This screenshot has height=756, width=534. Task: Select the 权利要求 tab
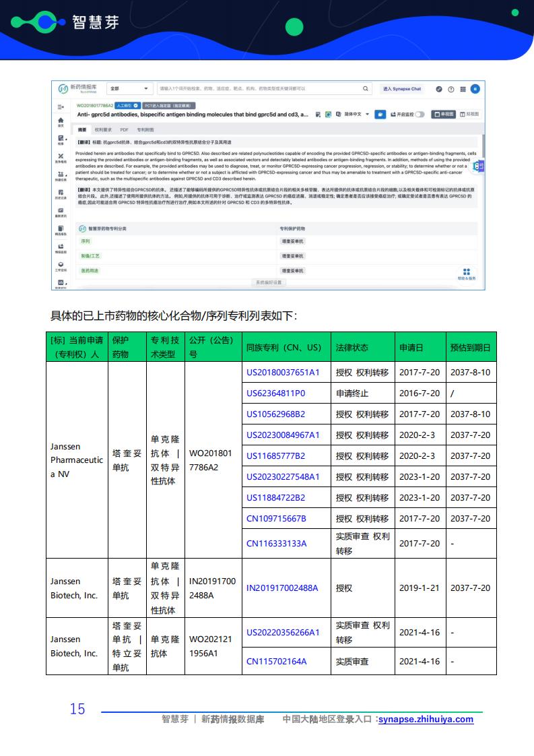[x=102, y=130]
